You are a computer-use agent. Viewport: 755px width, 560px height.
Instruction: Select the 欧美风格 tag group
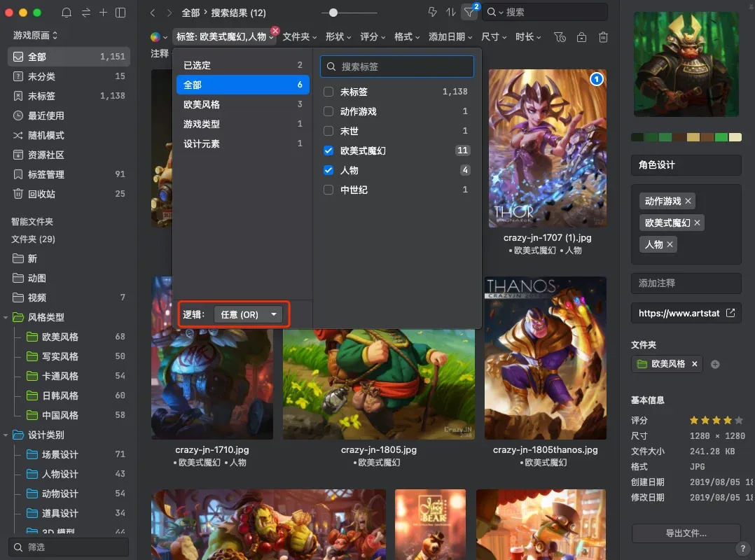click(242, 104)
